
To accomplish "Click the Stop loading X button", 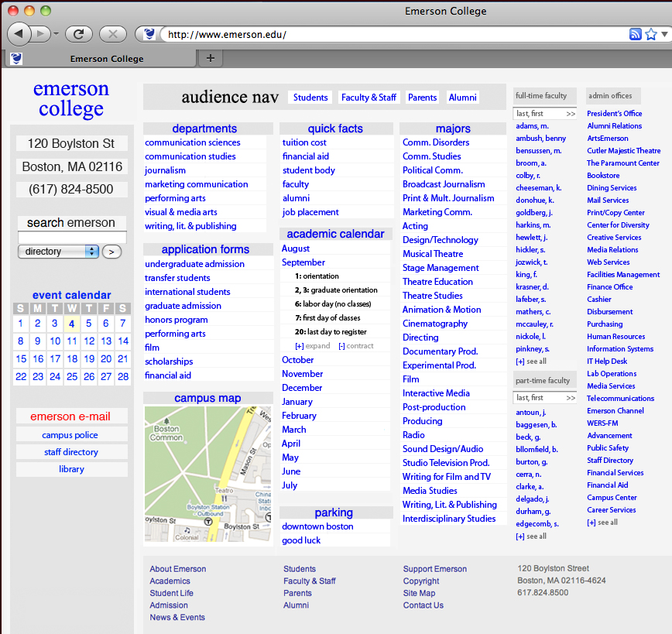I will pyautogui.click(x=112, y=33).
